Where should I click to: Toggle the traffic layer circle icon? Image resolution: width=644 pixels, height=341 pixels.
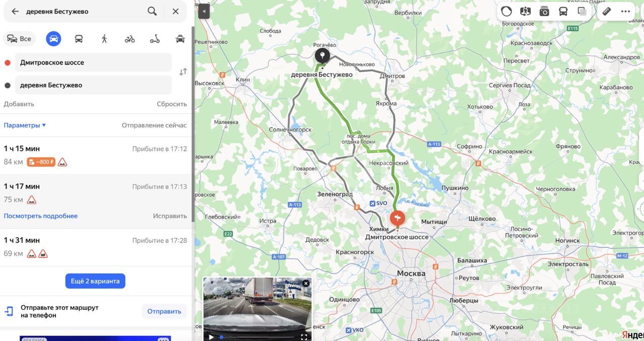(507, 12)
